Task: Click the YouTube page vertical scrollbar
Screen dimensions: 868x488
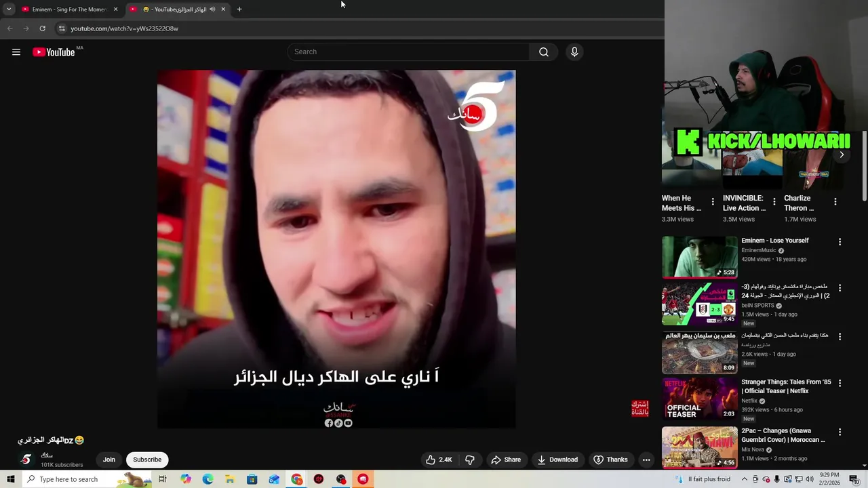Action: 865,166
